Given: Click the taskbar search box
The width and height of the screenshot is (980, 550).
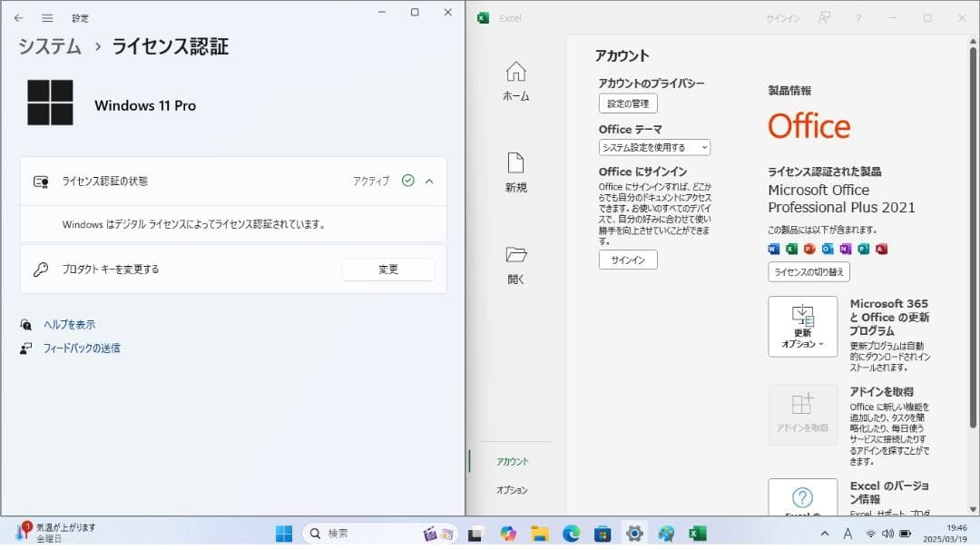Looking at the screenshot, I should point(380,534).
